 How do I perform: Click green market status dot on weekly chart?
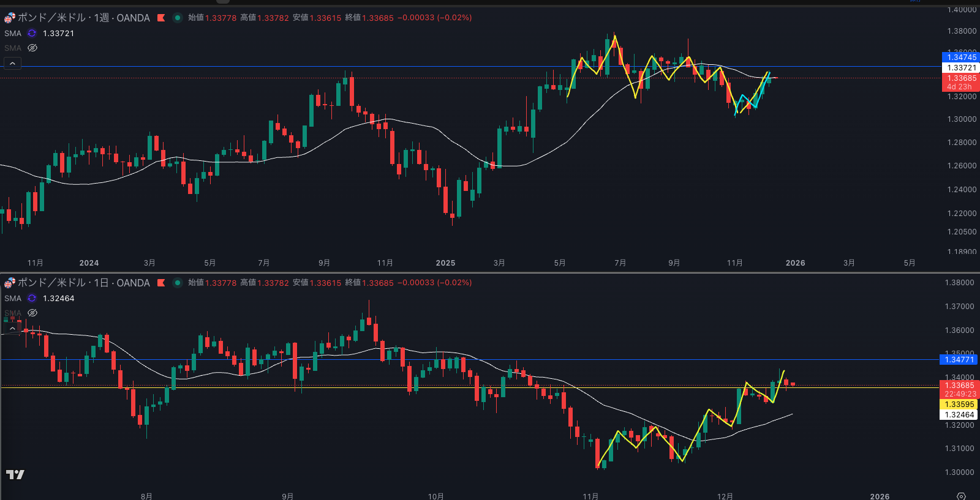pyautogui.click(x=177, y=18)
